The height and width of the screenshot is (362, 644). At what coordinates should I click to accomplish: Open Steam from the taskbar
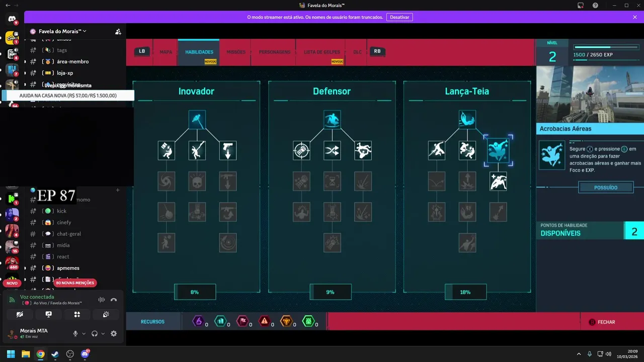click(x=55, y=354)
